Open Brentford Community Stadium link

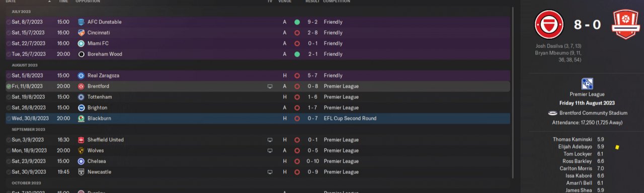[x=592, y=113]
